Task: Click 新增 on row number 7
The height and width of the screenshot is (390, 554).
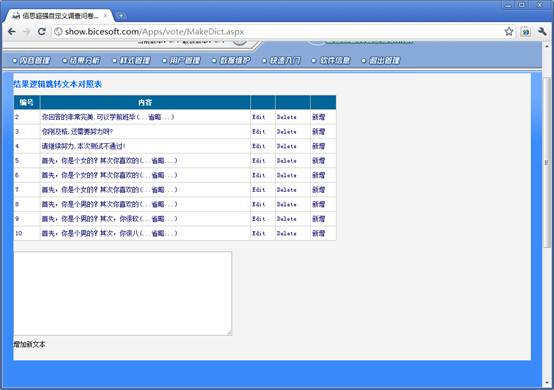Action: pos(318,190)
